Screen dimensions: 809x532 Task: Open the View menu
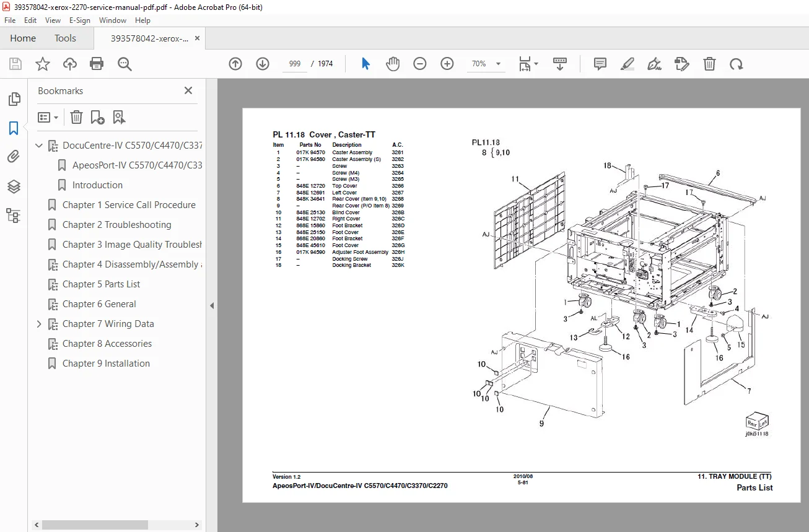53,20
